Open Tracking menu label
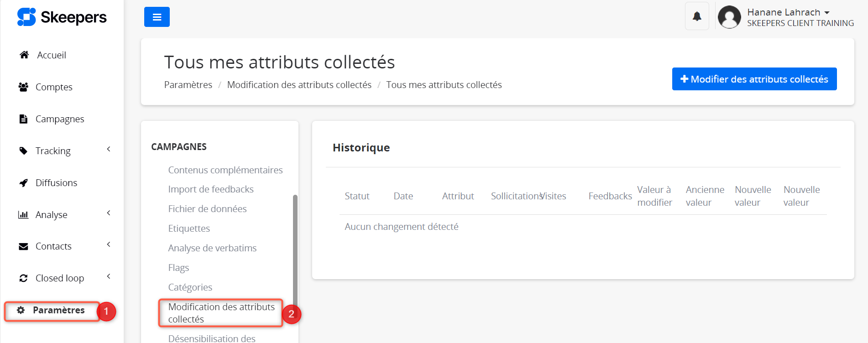This screenshot has width=868, height=343. point(53,151)
